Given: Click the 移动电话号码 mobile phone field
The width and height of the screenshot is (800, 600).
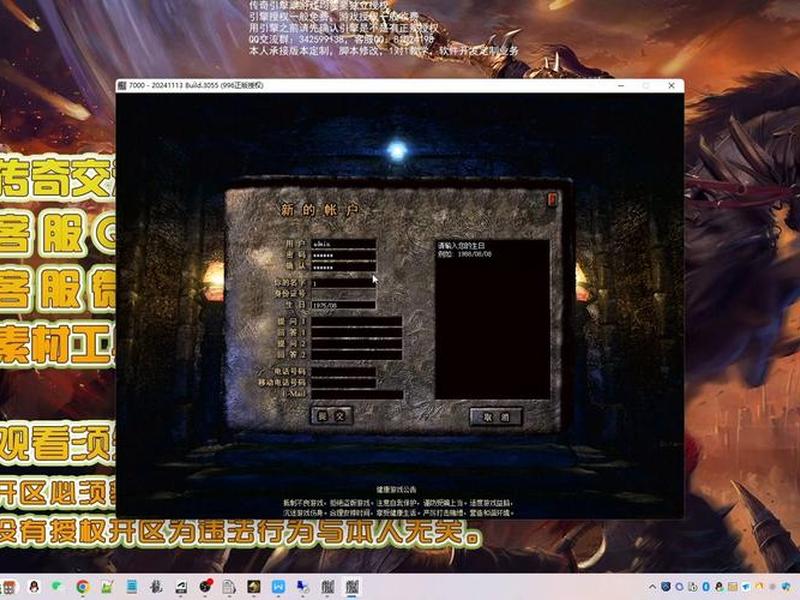Looking at the screenshot, I should pyautogui.click(x=344, y=383).
